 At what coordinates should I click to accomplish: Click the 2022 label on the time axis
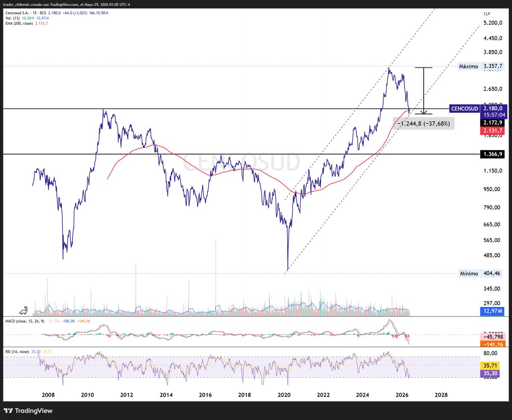(323, 395)
